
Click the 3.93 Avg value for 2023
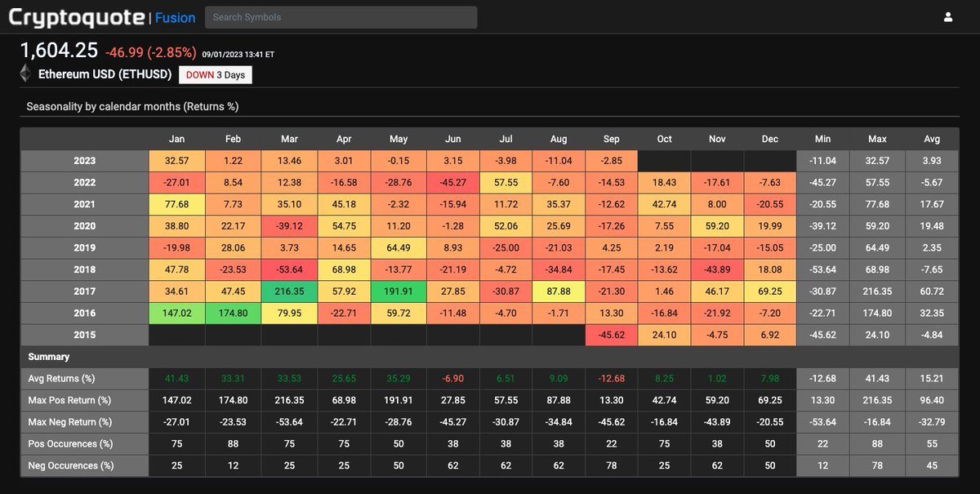click(933, 161)
